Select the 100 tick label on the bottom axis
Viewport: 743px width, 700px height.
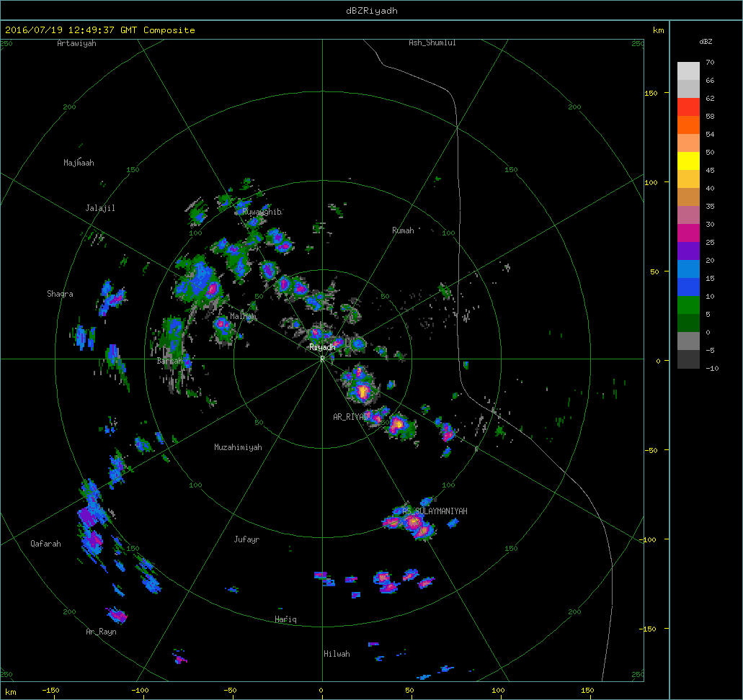(499, 691)
